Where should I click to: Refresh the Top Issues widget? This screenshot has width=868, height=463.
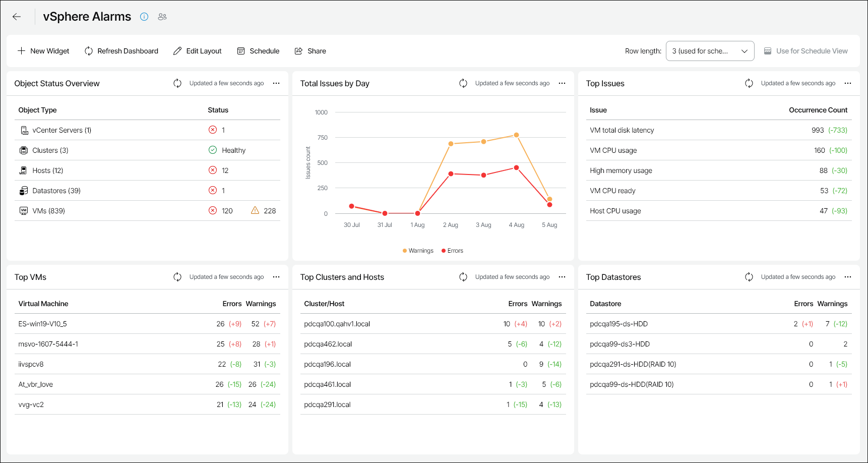[x=749, y=83]
